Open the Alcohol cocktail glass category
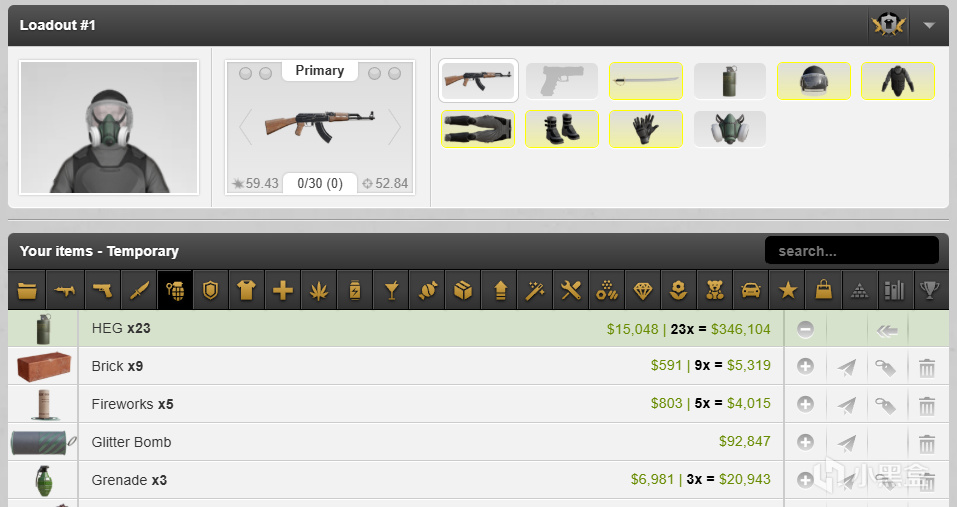The height and width of the screenshot is (507, 957). [391, 290]
